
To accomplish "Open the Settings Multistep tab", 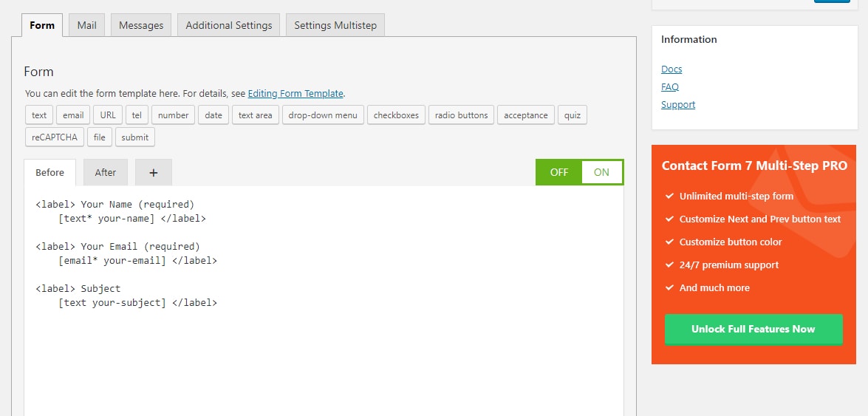I will click(335, 25).
